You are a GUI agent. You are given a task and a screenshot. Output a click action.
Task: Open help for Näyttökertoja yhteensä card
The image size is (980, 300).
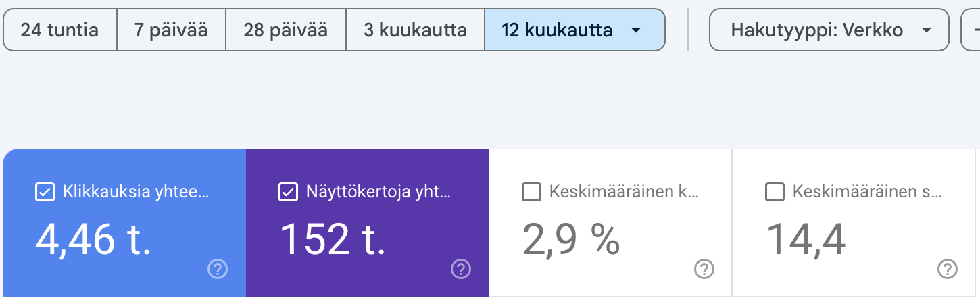[460, 270]
